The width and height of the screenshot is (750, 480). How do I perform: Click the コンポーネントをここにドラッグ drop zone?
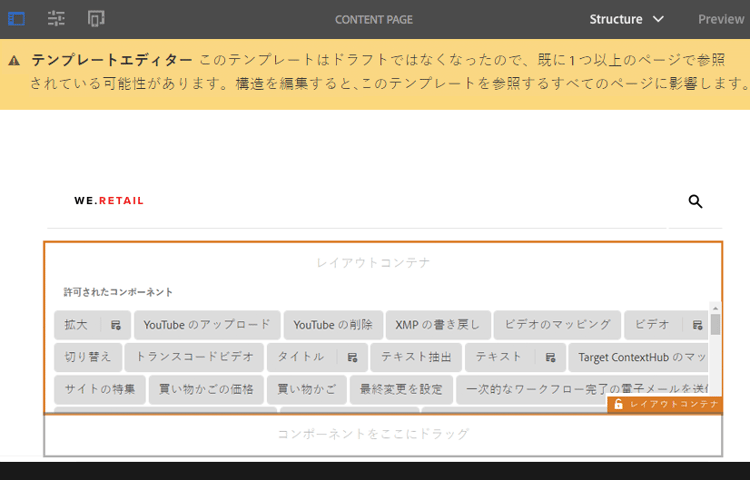(383, 435)
